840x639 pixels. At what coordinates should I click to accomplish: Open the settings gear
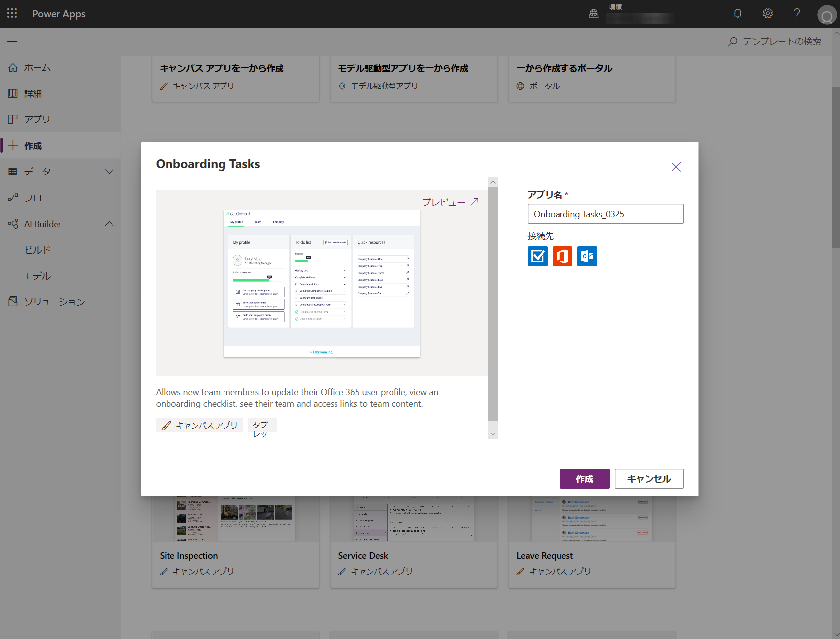768,13
